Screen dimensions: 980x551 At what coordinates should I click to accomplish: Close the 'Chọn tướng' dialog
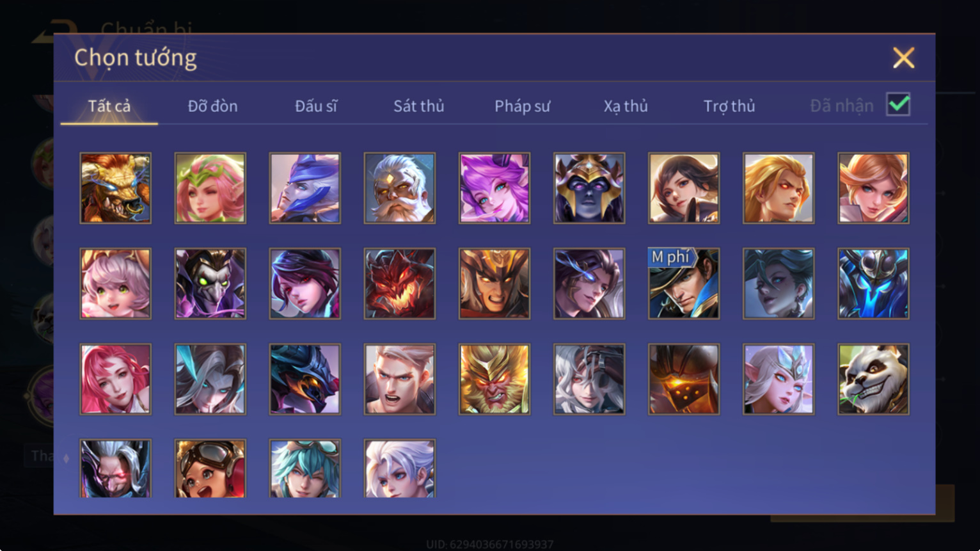coord(903,58)
